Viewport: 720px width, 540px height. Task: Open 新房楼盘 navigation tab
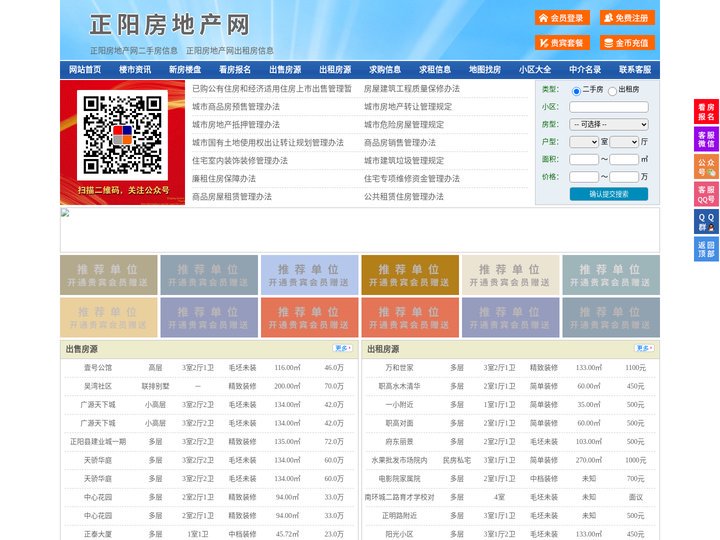(185, 70)
